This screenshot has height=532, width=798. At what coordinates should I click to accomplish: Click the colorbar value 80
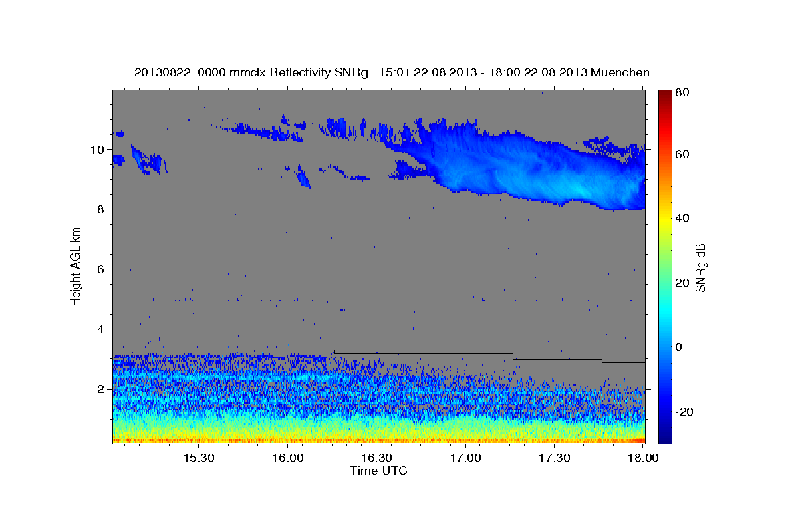click(x=683, y=93)
